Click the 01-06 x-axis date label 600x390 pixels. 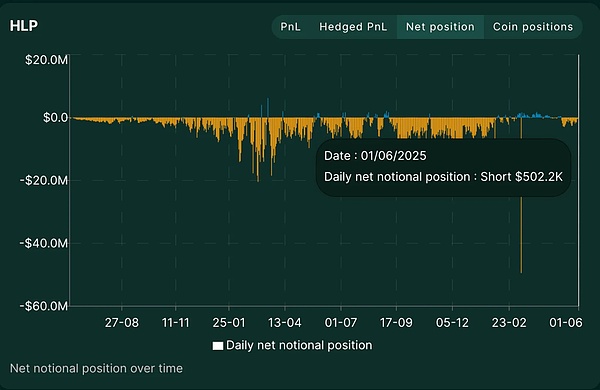(566, 323)
